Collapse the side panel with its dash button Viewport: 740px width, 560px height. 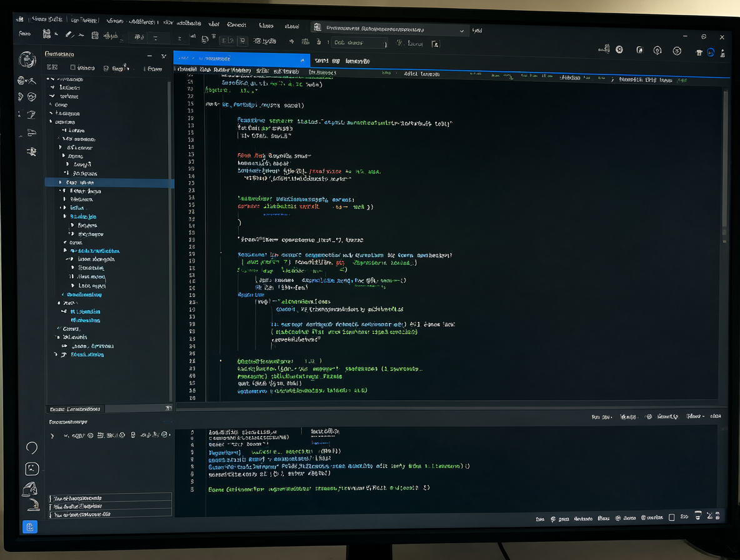[149, 56]
